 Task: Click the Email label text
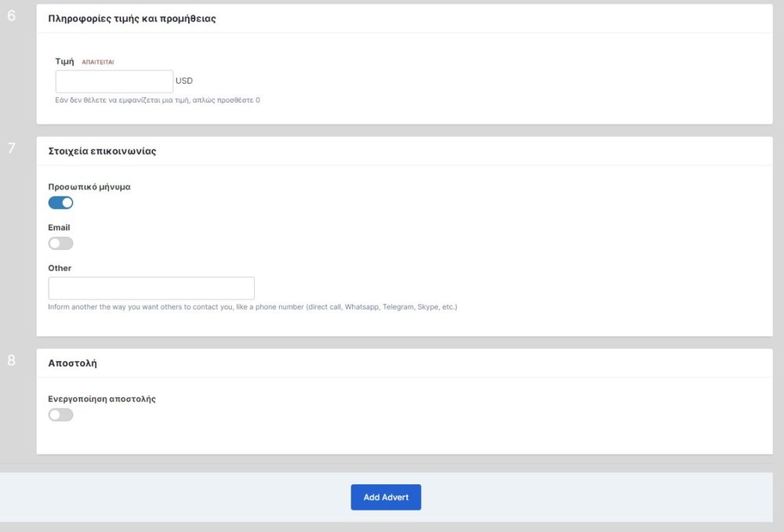(x=59, y=228)
